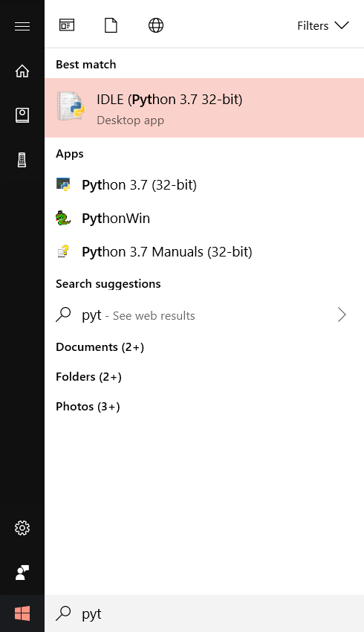364x632 pixels.
Task: Open Python 3.7 (32-bit) app
Action: [x=204, y=185]
